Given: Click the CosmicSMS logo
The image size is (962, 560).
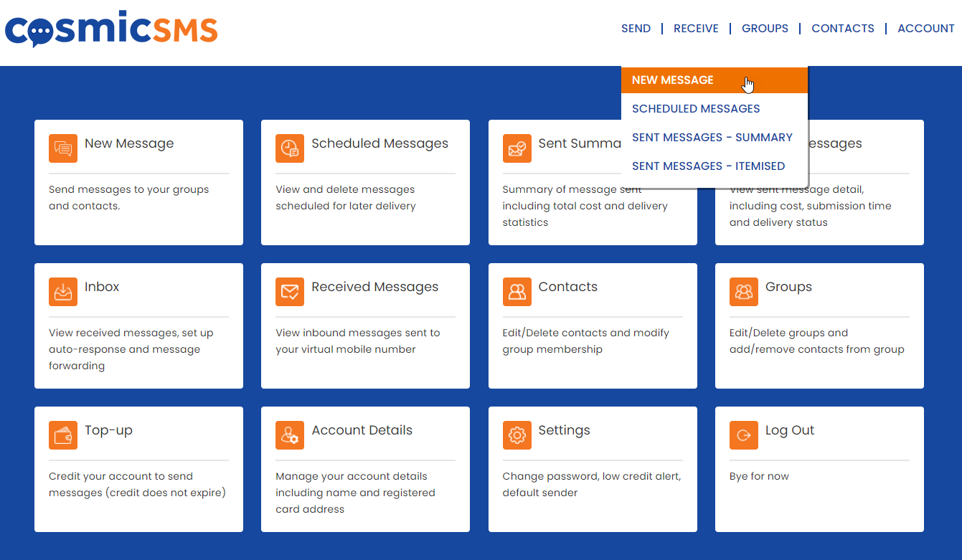Looking at the screenshot, I should 111,29.
